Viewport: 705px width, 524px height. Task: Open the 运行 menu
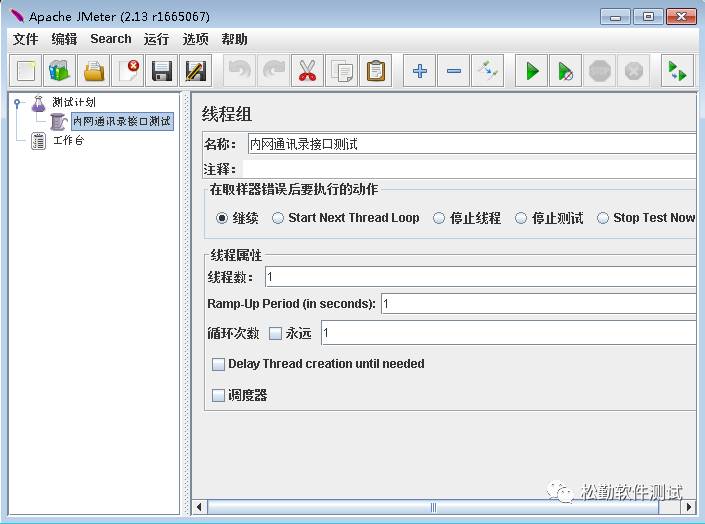point(156,39)
